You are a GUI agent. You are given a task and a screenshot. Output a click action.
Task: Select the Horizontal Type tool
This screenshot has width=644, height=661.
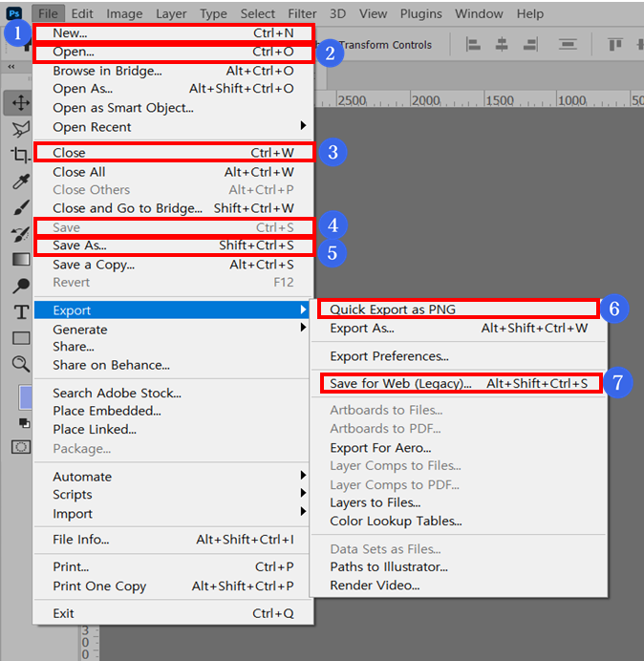[x=21, y=312]
